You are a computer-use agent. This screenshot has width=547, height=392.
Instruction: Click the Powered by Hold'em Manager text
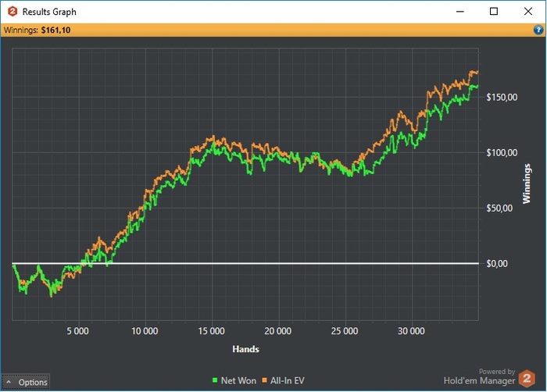(x=479, y=376)
